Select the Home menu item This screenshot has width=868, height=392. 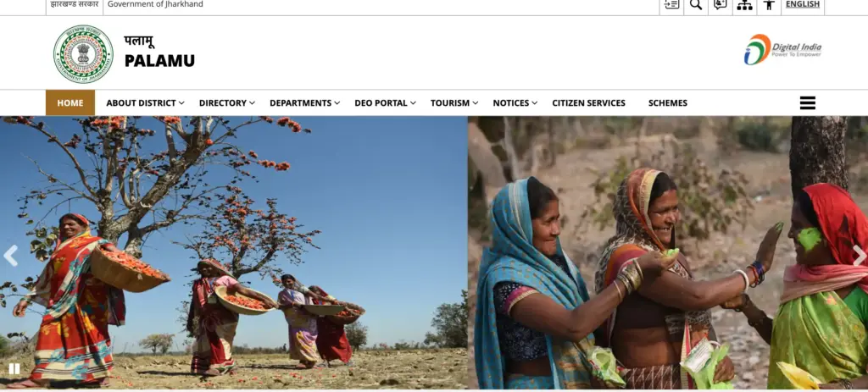(x=70, y=102)
